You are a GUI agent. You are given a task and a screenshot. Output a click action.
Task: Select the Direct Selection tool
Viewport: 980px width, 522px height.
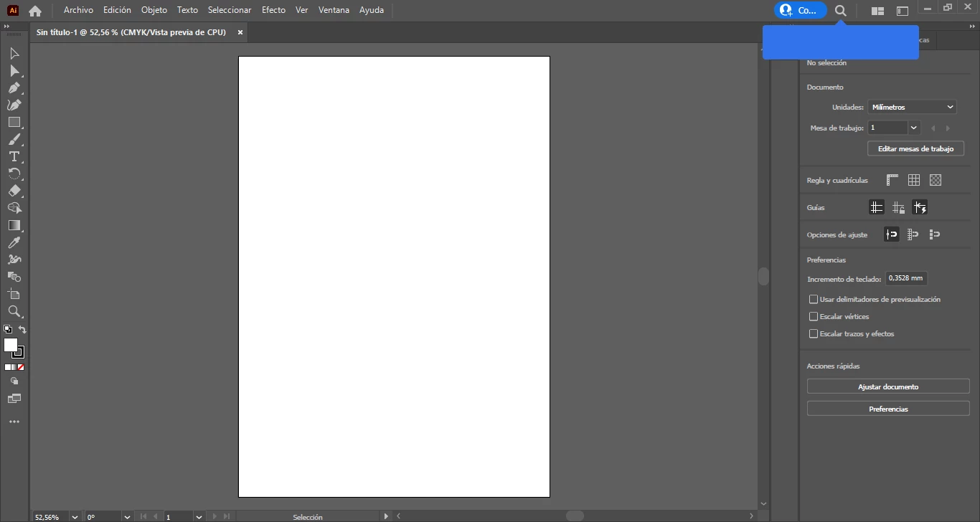(x=14, y=71)
